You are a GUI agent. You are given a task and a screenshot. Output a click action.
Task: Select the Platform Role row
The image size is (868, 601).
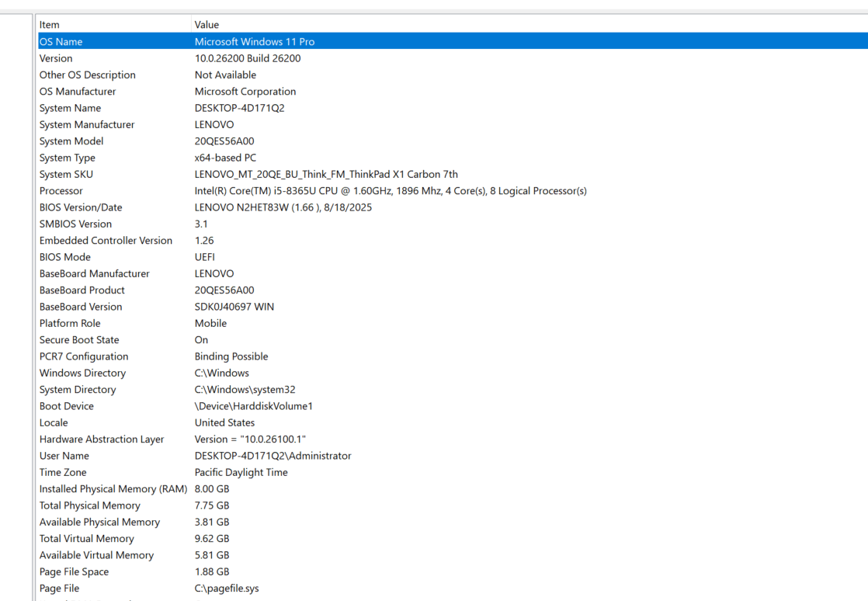(453, 324)
